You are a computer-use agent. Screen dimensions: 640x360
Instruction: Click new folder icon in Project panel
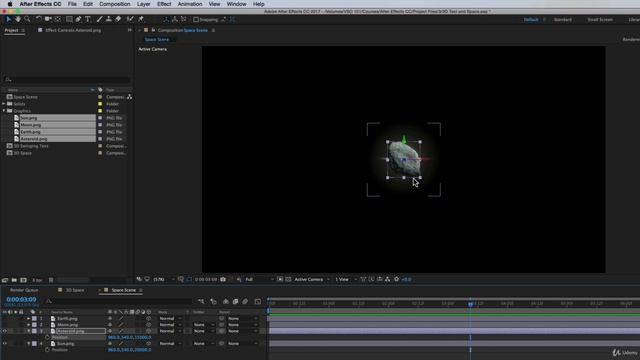tap(14, 280)
